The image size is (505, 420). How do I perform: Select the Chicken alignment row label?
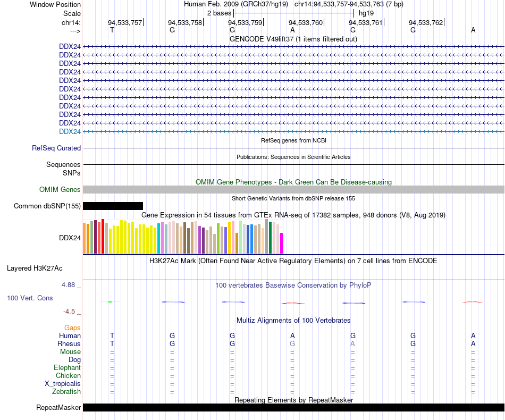tap(68, 375)
